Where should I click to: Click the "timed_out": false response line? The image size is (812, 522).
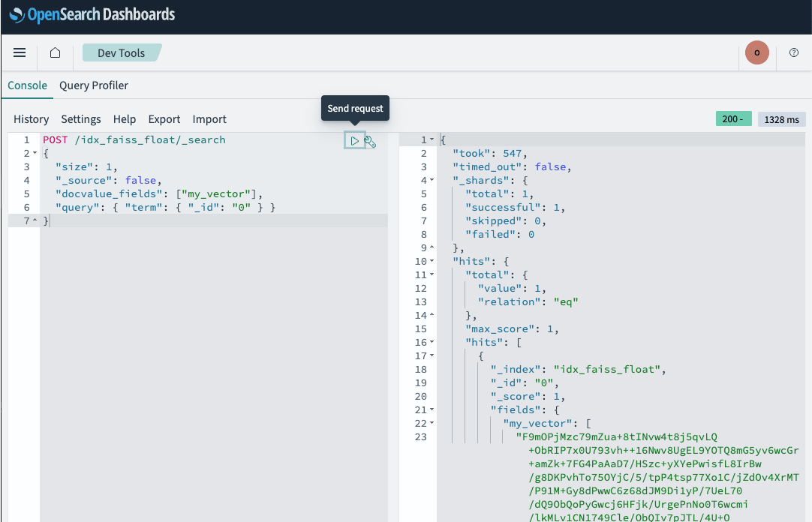click(x=512, y=166)
